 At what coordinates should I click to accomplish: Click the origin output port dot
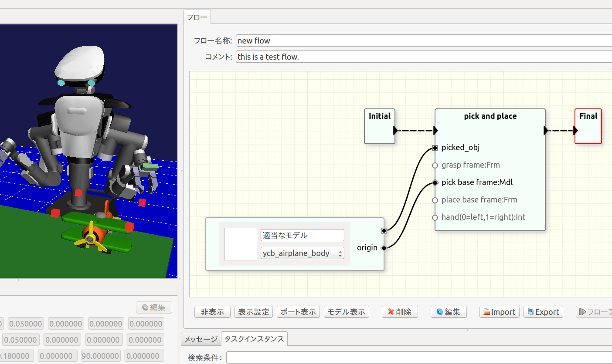[x=384, y=248]
